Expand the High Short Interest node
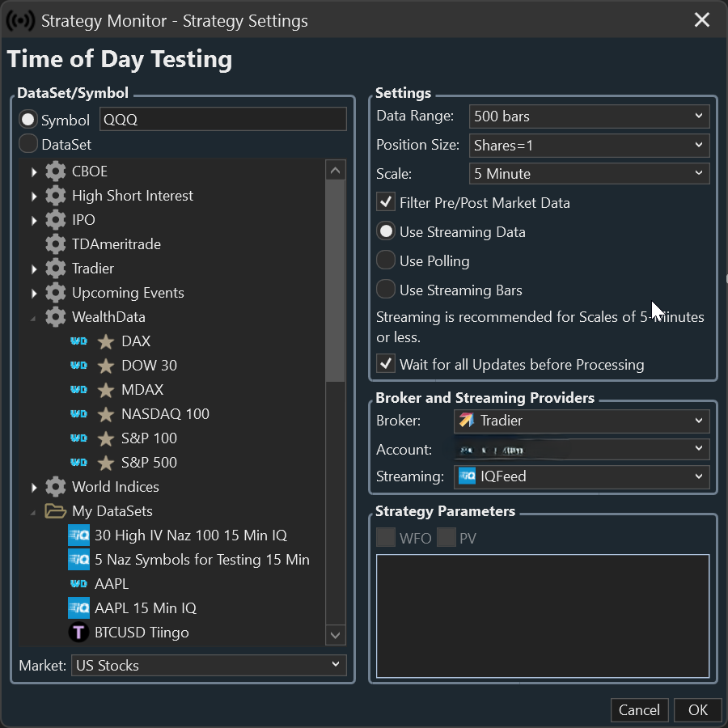Viewport: 728px width, 728px height. click(34, 196)
